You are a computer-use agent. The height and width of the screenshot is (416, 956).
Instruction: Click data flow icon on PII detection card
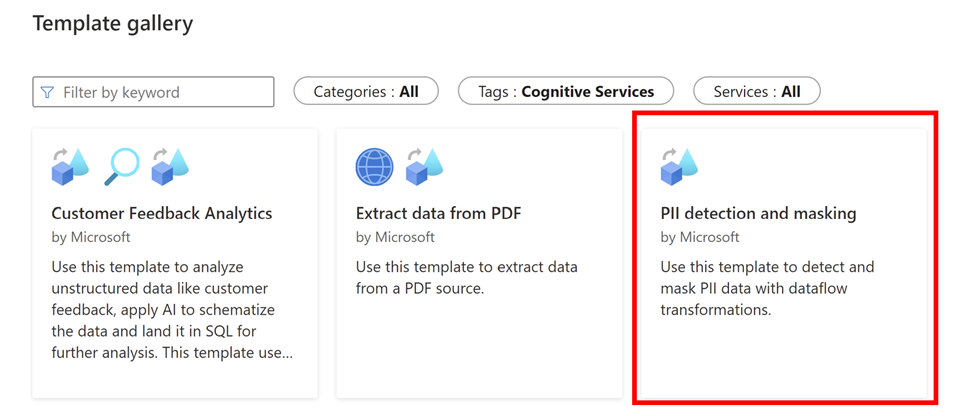tap(679, 167)
